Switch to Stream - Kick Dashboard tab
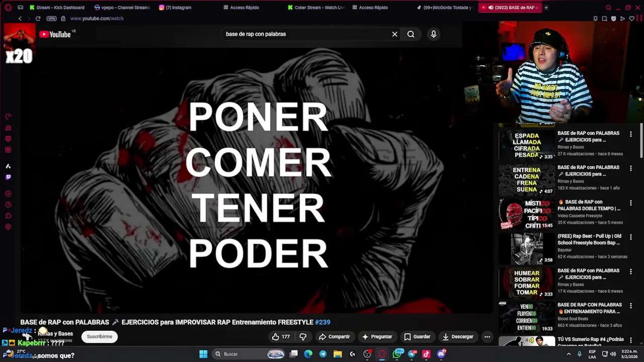Screen dimensions: 644x362 coord(57,8)
